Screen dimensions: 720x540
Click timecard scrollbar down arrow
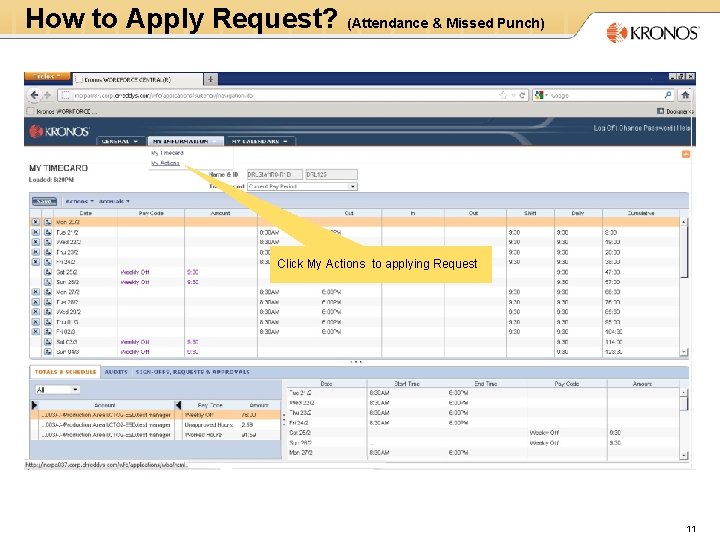(x=684, y=352)
